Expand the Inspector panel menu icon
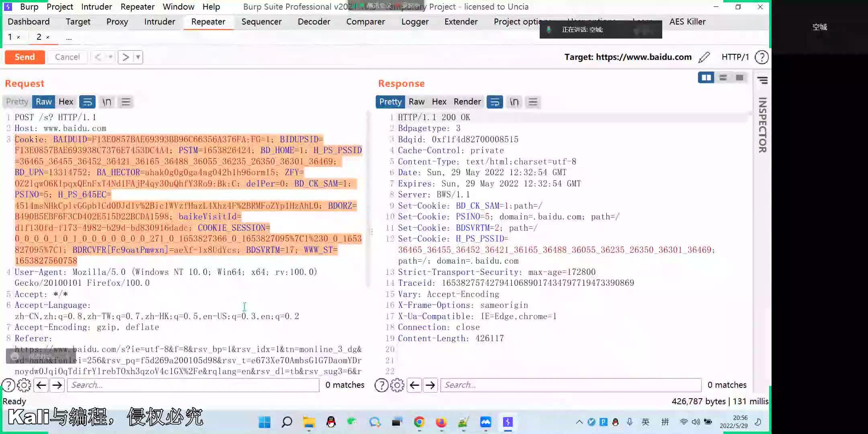Viewport: 868px width, 434px height. pyautogui.click(x=762, y=80)
